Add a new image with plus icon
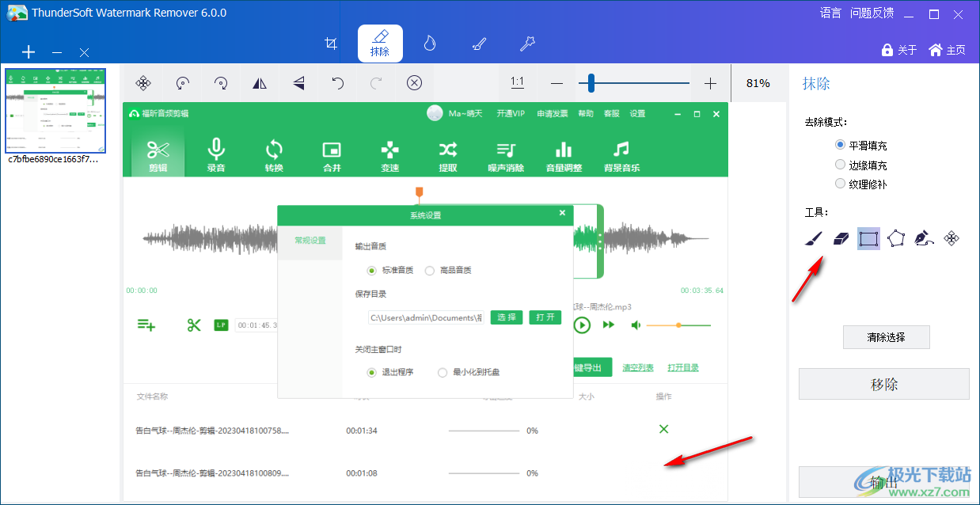The width and height of the screenshot is (980, 505). (x=28, y=52)
